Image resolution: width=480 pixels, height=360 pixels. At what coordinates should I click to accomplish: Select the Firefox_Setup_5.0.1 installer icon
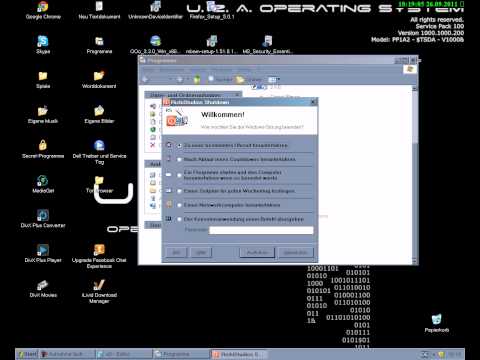212,7
